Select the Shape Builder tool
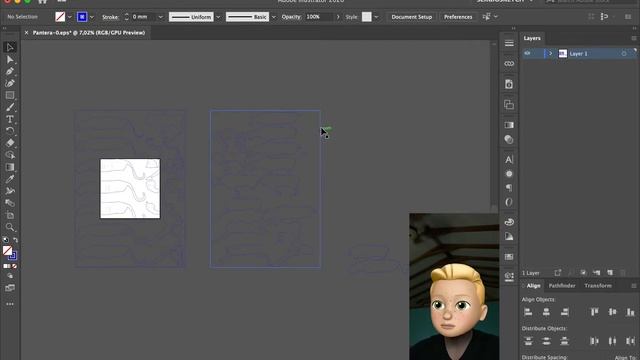The height and width of the screenshot is (360, 640). pos(10,155)
